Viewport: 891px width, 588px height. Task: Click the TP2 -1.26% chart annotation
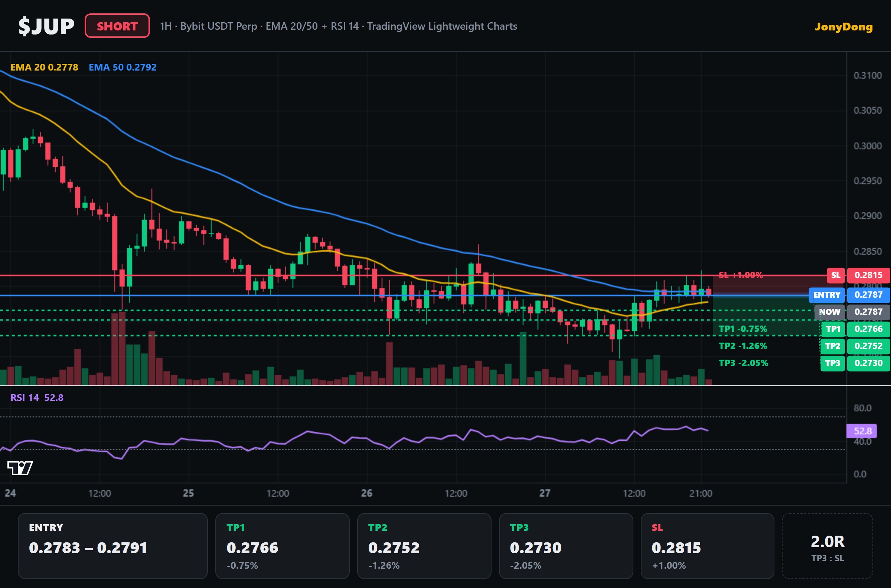742,346
